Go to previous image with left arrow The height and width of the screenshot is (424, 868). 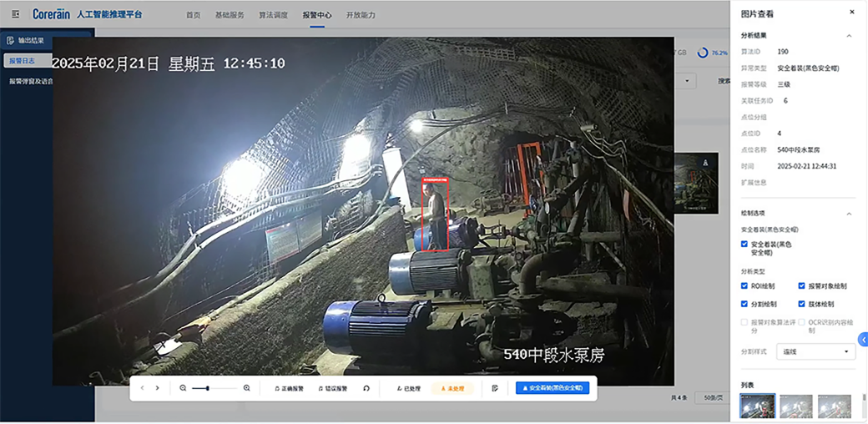click(143, 388)
